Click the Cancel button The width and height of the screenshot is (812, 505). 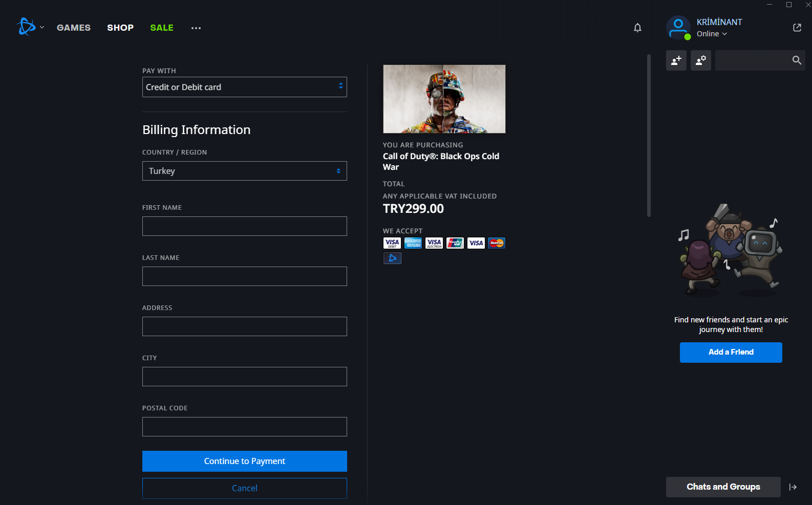click(245, 488)
